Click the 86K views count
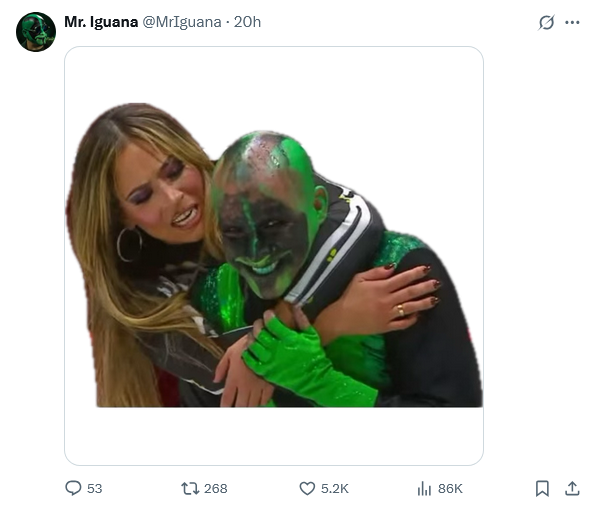This screenshot has width=598, height=510. tap(450, 489)
